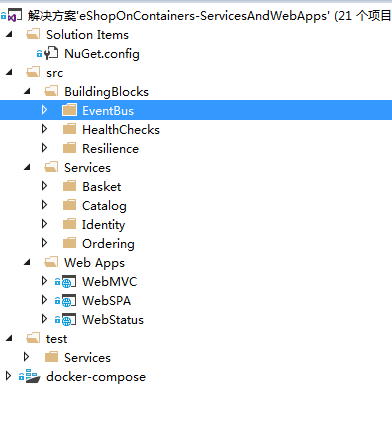Expand the Catalog folder

click(x=44, y=205)
